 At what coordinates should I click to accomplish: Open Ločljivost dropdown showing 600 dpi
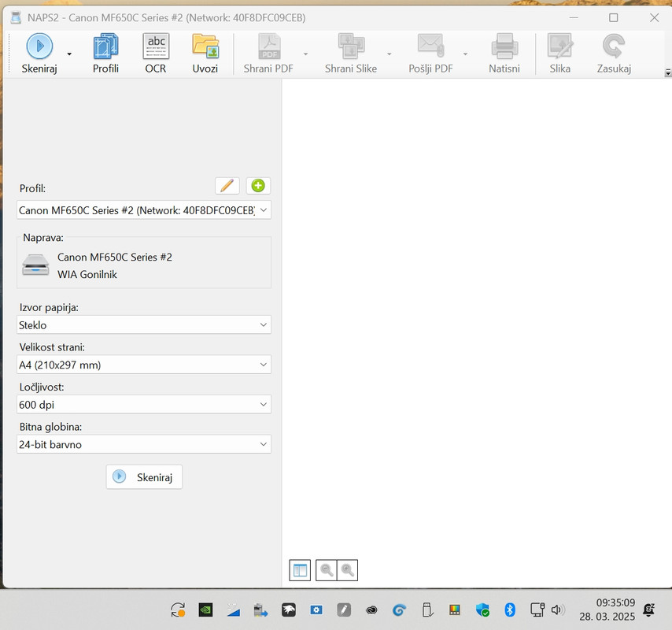(144, 405)
